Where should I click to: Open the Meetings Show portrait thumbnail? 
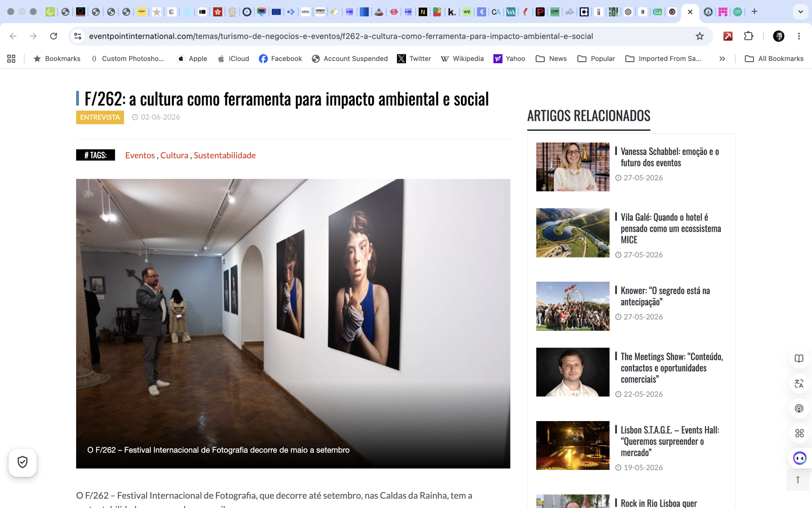(x=573, y=372)
